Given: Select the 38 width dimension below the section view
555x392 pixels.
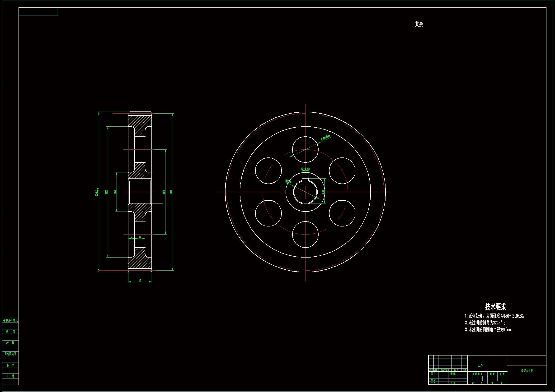Looking at the screenshot, I should click(140, 280).
